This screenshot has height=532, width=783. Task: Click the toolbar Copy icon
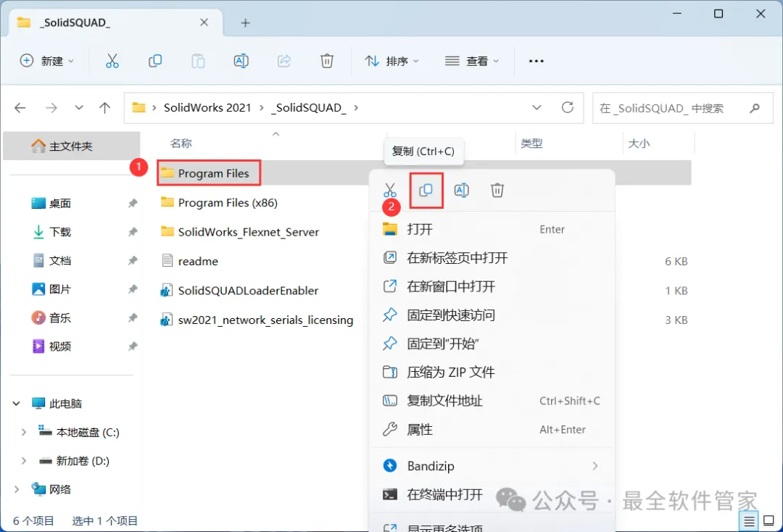(155, 61)
